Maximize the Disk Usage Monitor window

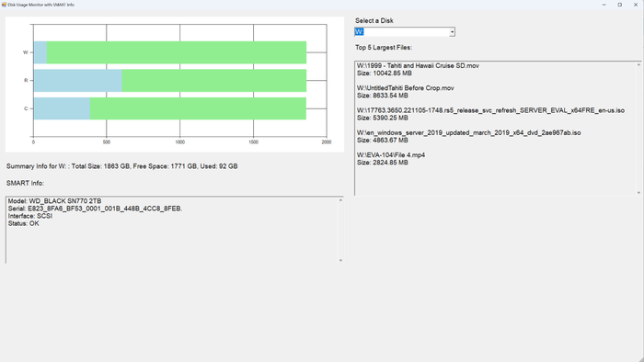[620, 5]
